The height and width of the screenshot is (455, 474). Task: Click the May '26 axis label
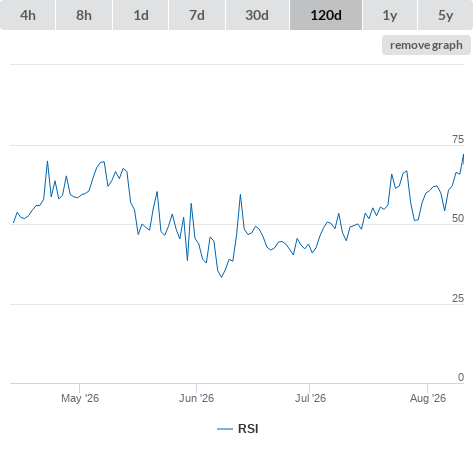pos(80,398)
